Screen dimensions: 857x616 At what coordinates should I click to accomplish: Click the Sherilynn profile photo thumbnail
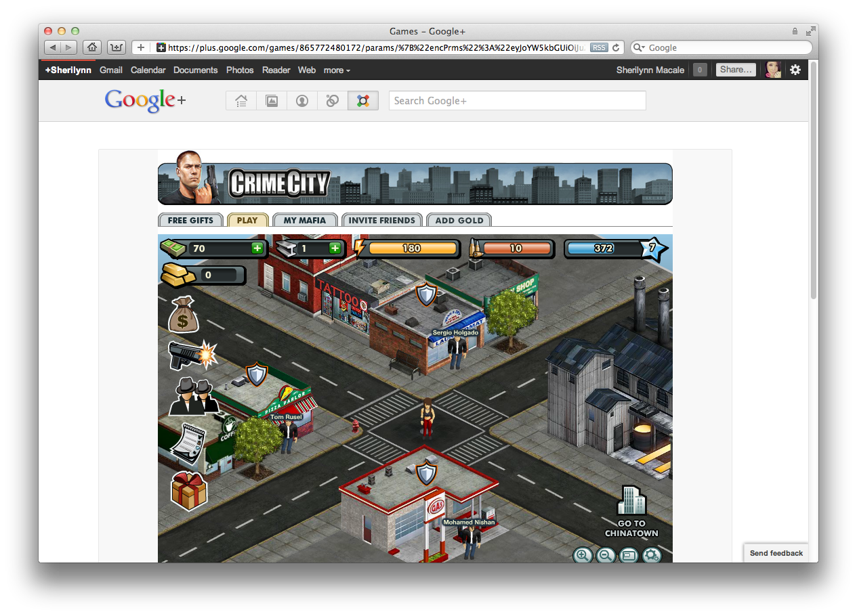point(773,70)
